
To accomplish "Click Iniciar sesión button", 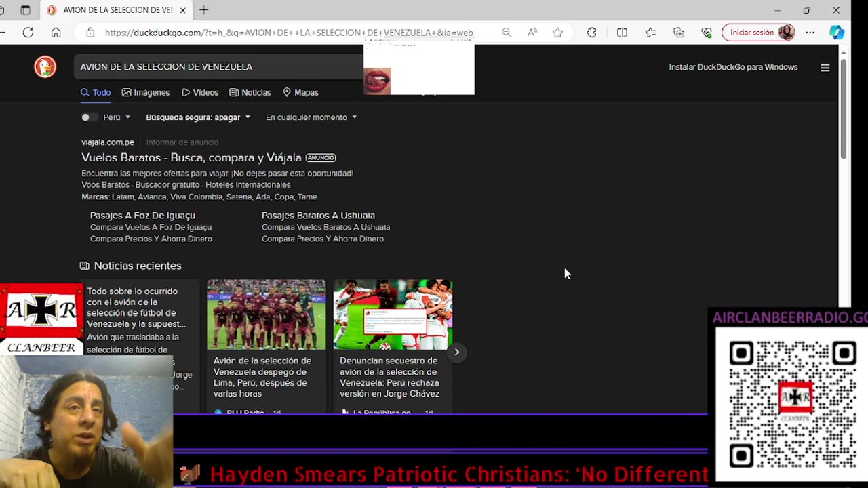I will click(758, 33).
